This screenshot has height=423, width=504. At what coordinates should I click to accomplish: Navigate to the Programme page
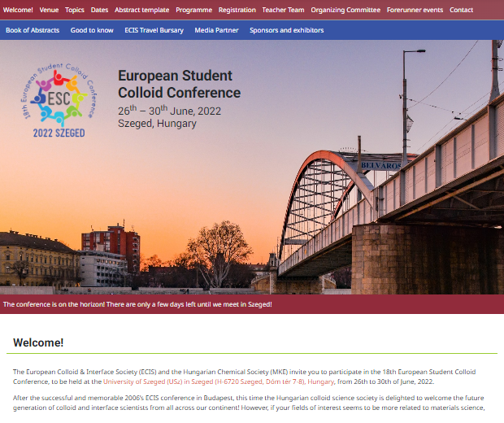point(193,10)
